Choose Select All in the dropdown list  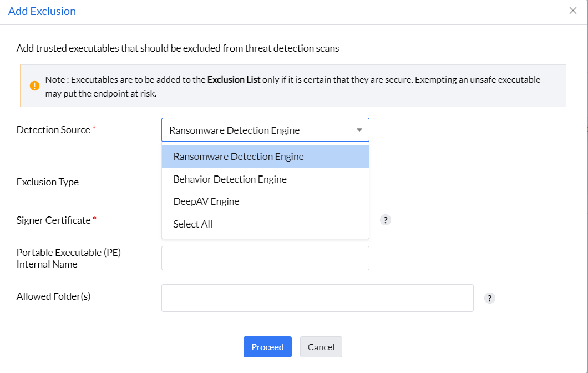coord(193,224)
